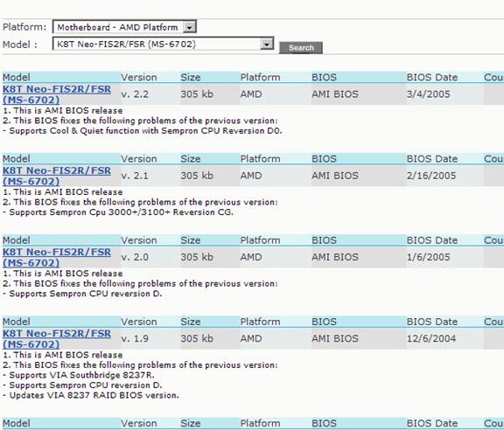This screenshot has height=430, width=504.
Task: Click the Search button
Action: point(301,48)
